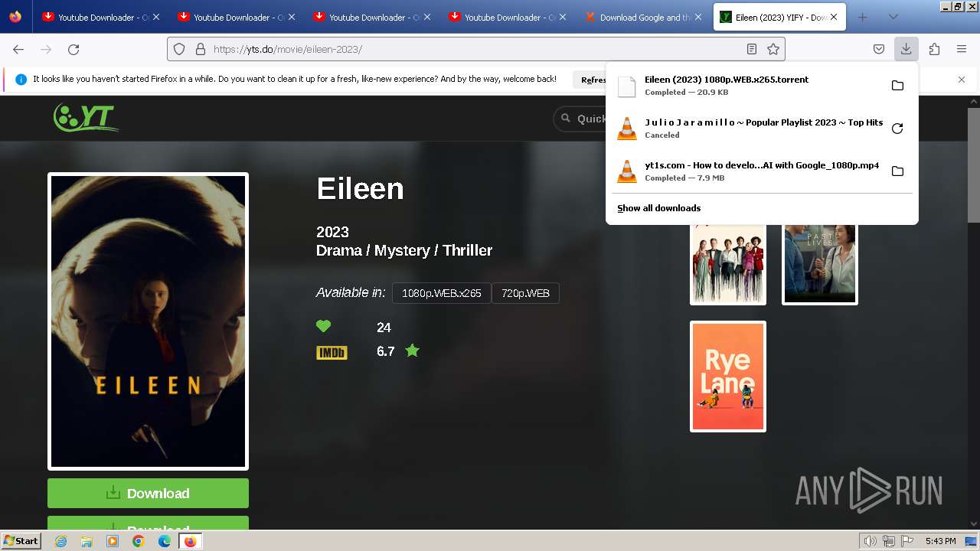The height and width of the screenshot is (551, 980).
Task: Click the Refresh Firefox button in notification
Action: (590, 80)
